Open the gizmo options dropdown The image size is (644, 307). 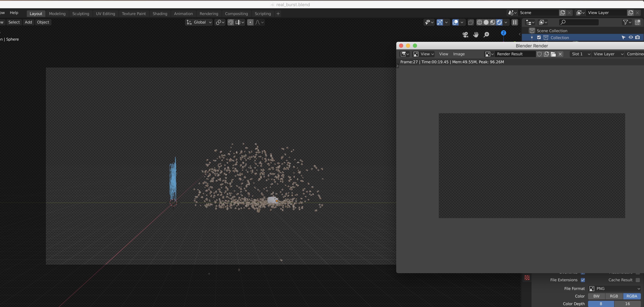(x=446, y=22)
